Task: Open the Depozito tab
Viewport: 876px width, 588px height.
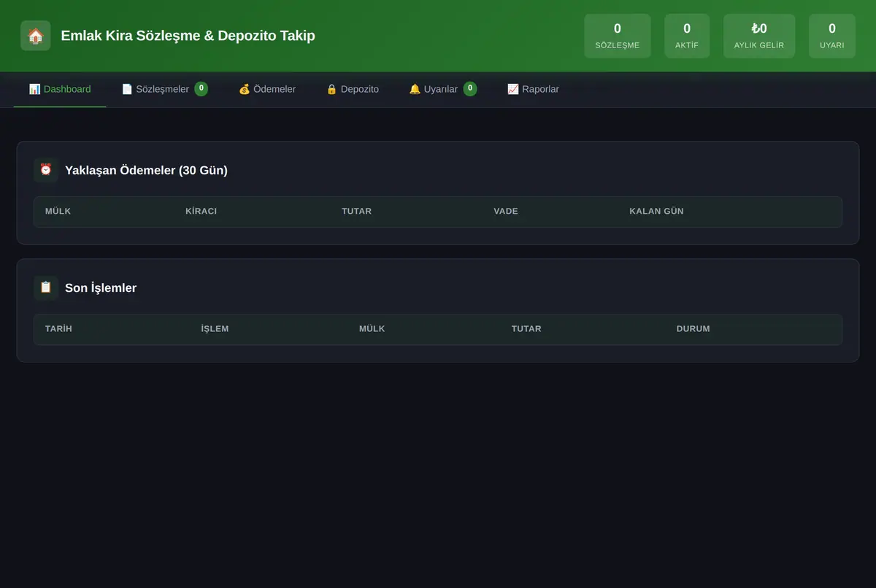Action: pos(353,90)
